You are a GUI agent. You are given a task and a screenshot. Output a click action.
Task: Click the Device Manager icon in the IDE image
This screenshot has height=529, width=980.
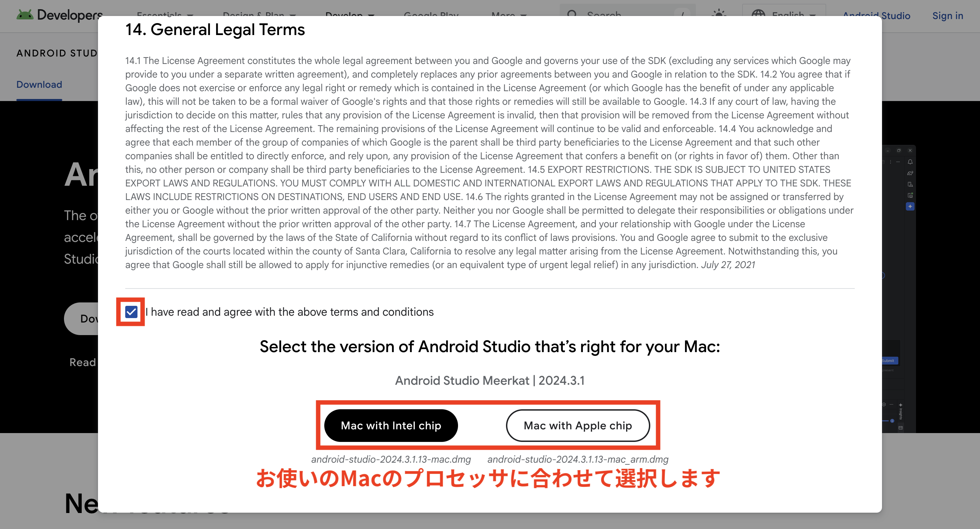tap(910, 184)
